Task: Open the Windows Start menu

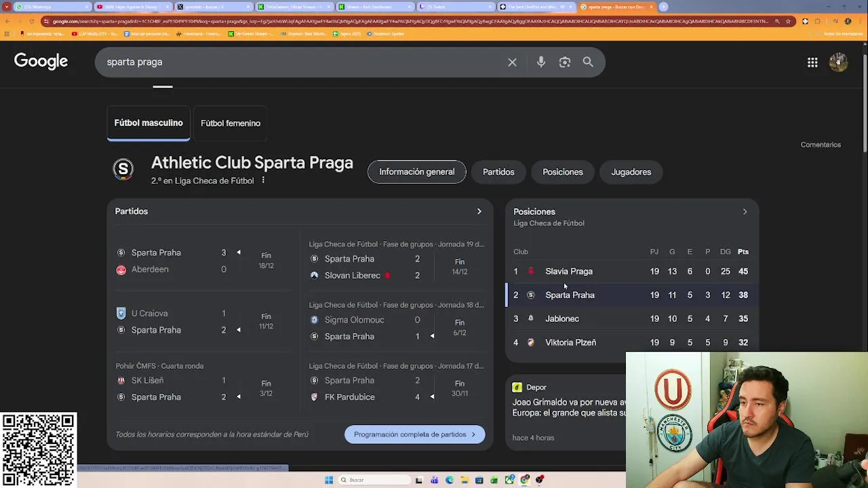Action: click(x=329, y=480)
